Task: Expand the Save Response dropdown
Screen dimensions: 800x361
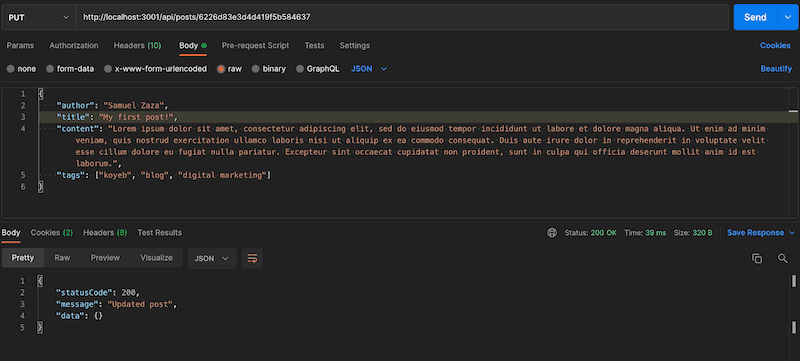Action: 761,233
